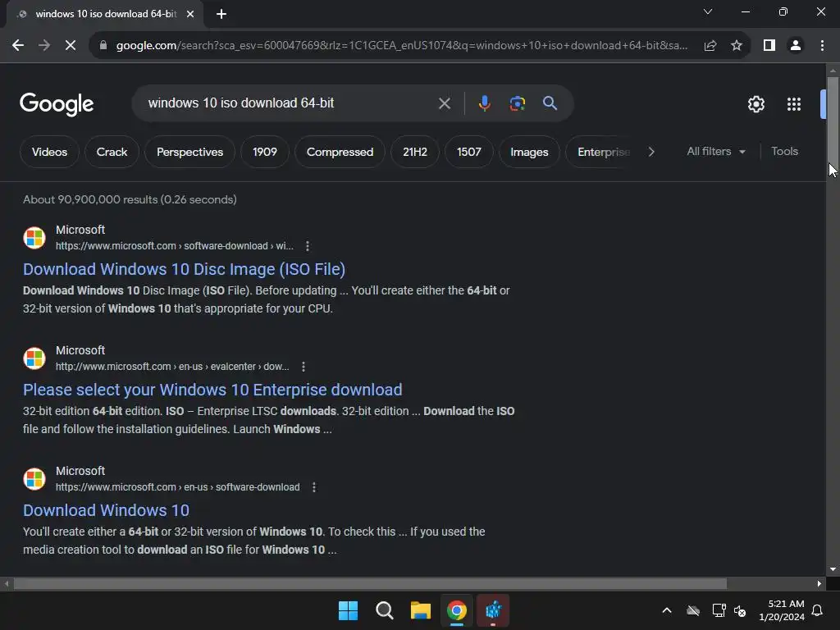Open options for the evalcenter result
The image size is (840, 630).
click(x=304, y=367)
